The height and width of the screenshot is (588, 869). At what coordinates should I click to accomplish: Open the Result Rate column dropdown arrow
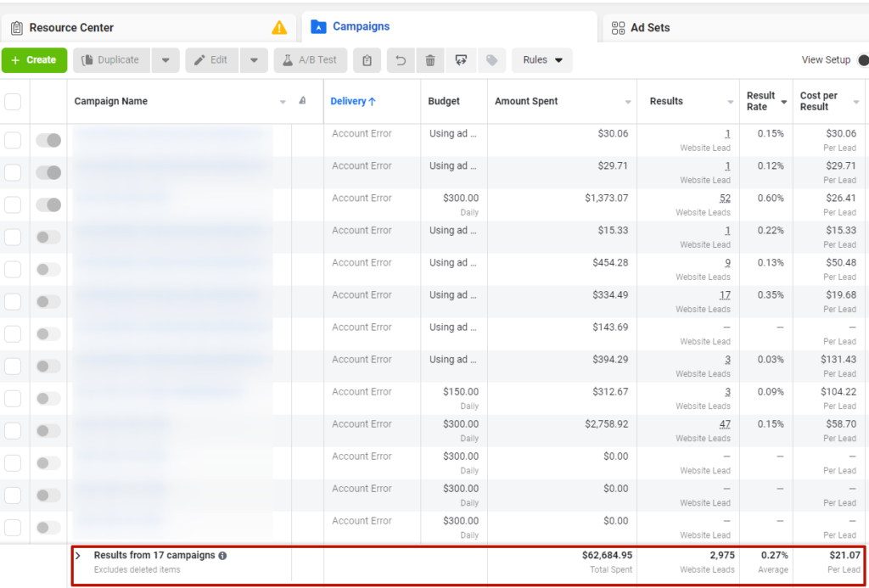click(783, 102)
